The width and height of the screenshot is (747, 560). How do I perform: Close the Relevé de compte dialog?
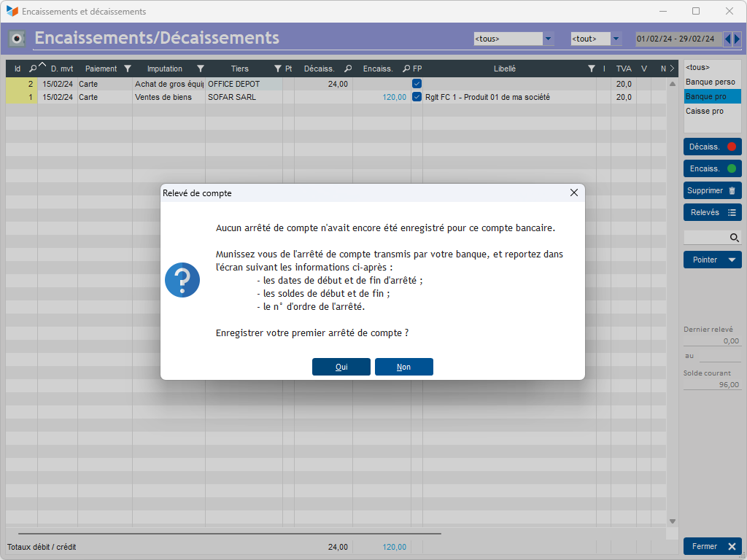[x=573, y=192]
